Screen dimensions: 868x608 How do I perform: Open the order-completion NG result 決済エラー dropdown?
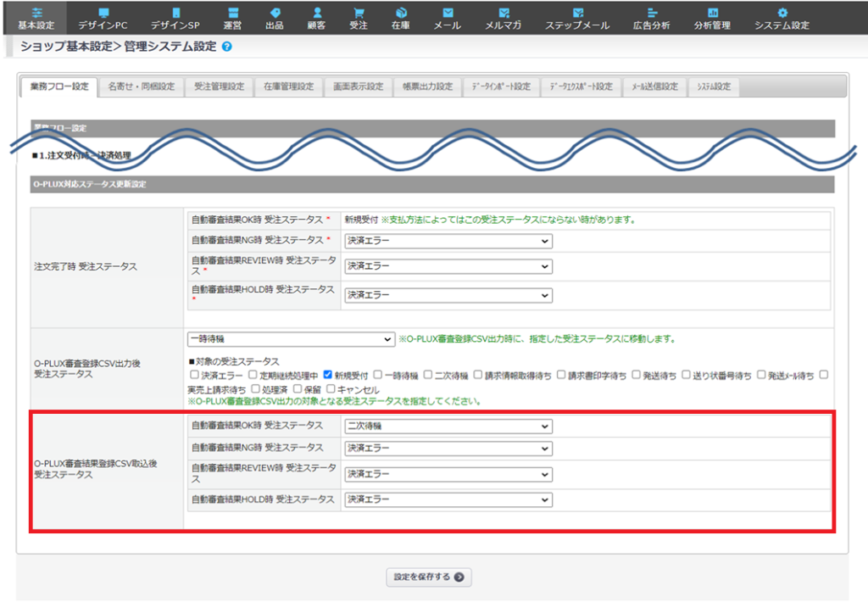(x=448, y=242)
